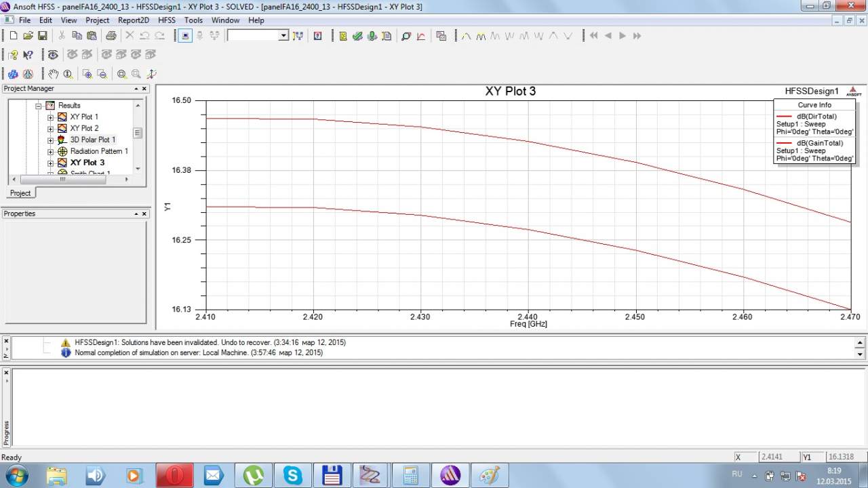Click the Save diskette icon in toolbar

coord(42,36)
